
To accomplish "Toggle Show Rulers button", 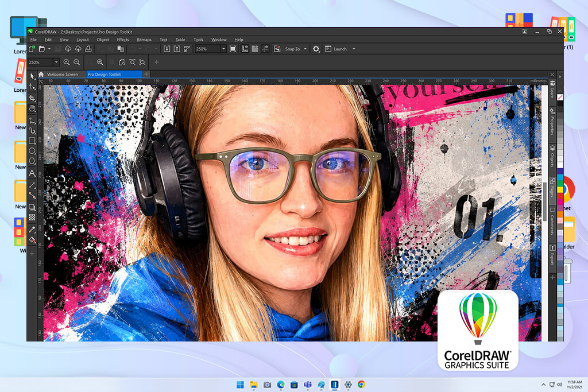I will click(x=245, y=49).
